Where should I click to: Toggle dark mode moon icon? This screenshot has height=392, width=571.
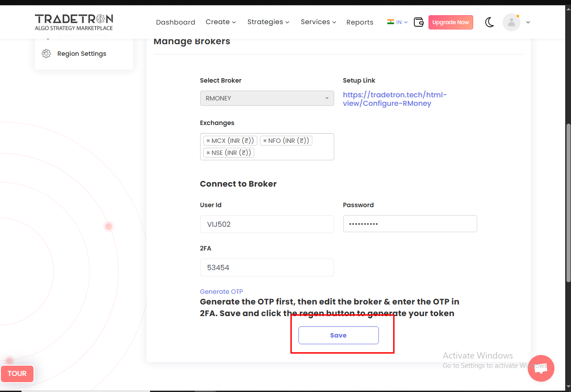pyautogui.click(x=490, y=22)
